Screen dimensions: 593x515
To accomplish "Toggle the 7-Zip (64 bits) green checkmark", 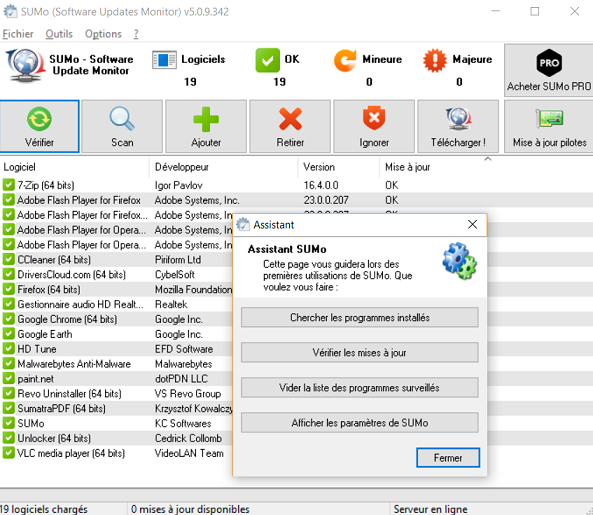I will (8, 185).
